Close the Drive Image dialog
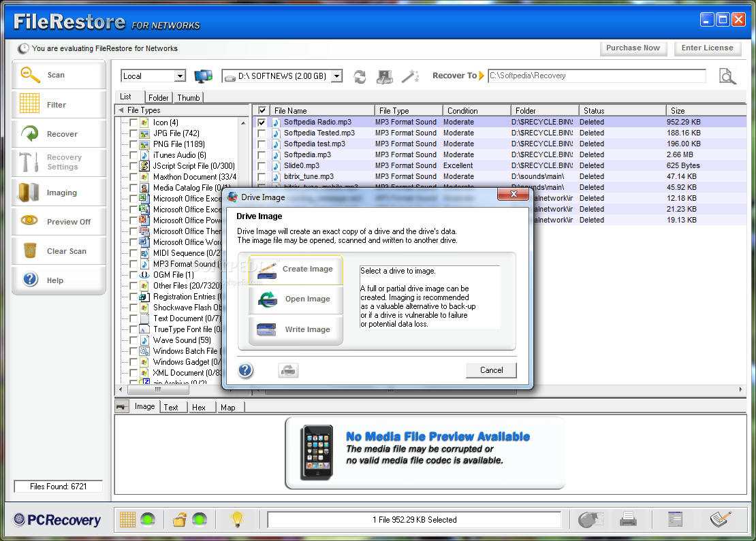 coord(514,194)
